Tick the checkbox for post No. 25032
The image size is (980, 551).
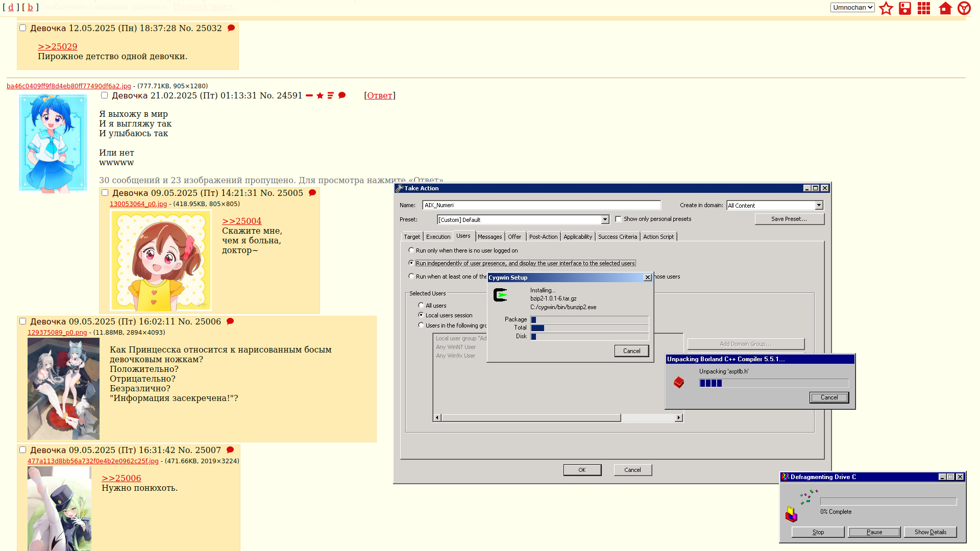22,28
